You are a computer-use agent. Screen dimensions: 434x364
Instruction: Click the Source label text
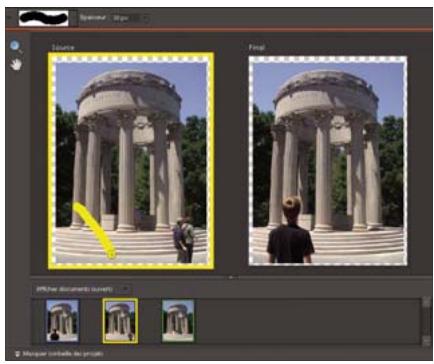pyautogui.click(x=63, y=48)
